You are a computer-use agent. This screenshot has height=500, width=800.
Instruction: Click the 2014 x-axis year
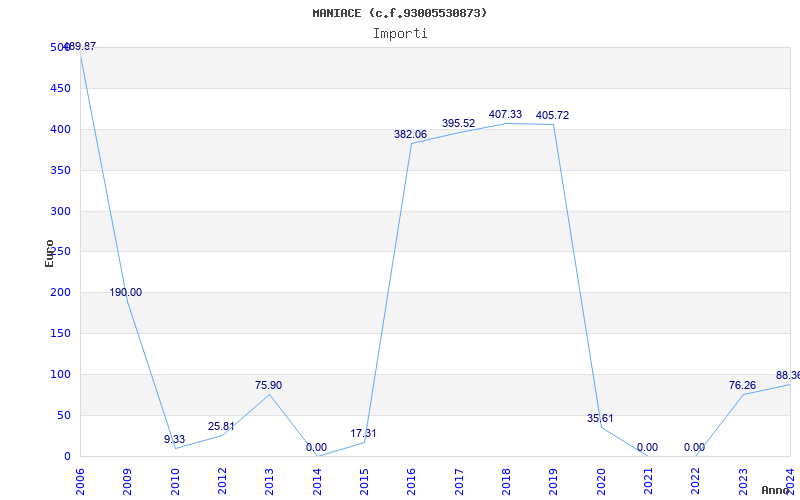coord(317,482)
